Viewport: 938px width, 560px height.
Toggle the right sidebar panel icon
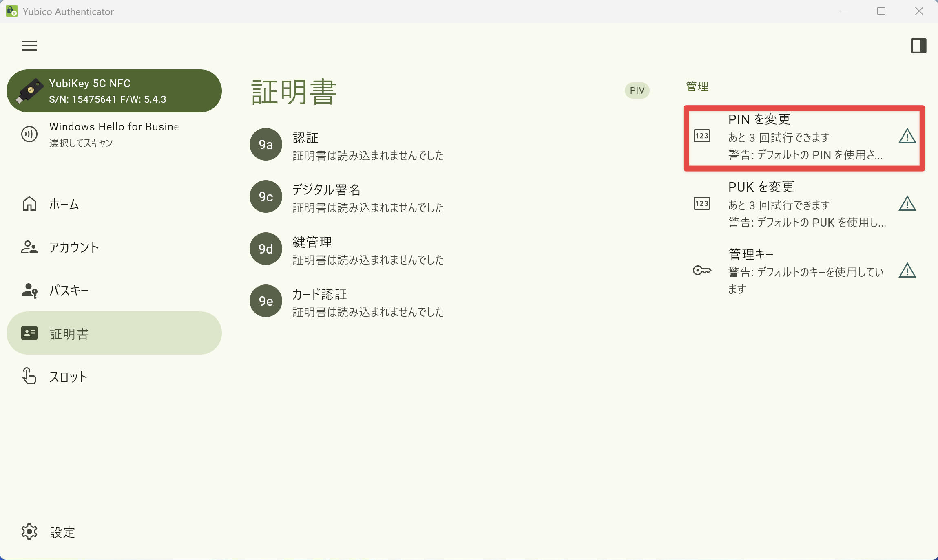[x=918, y=46]
